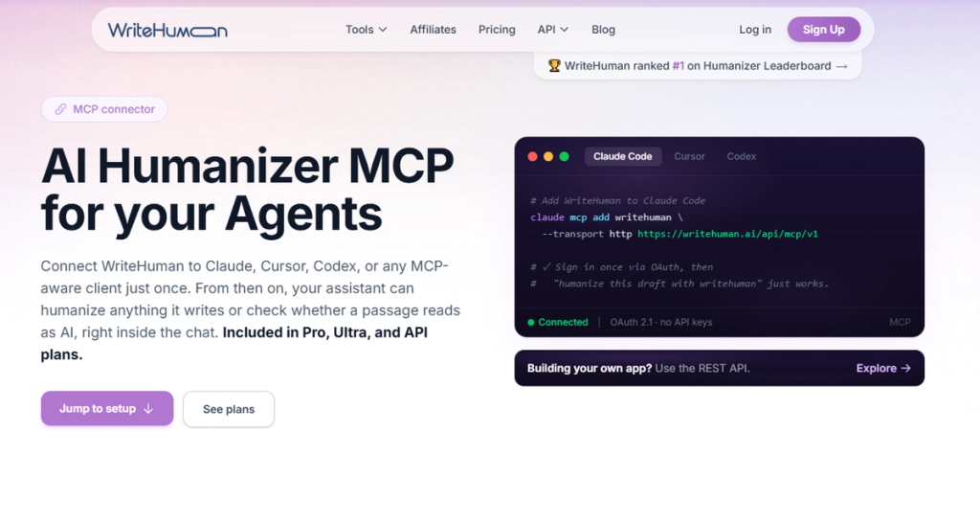
Task: Open the Pricing page
Action: pyautogui.click(x=497, y=30)
